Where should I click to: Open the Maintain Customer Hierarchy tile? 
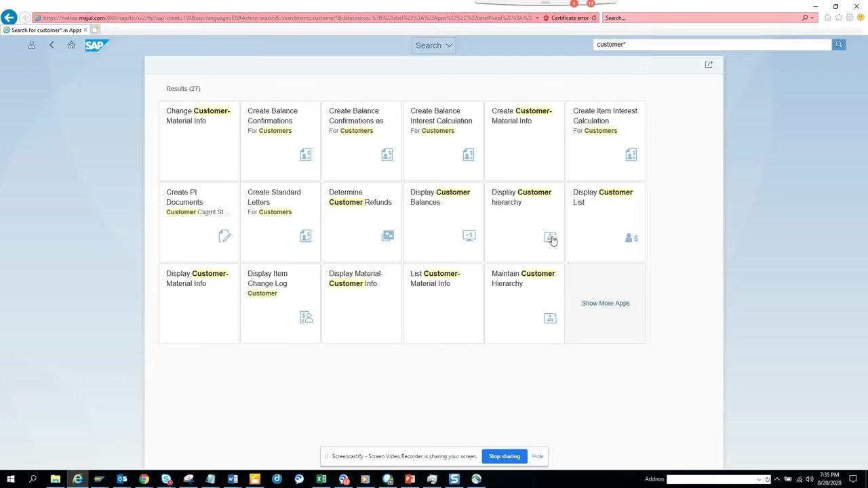click(x=524, y=303)
